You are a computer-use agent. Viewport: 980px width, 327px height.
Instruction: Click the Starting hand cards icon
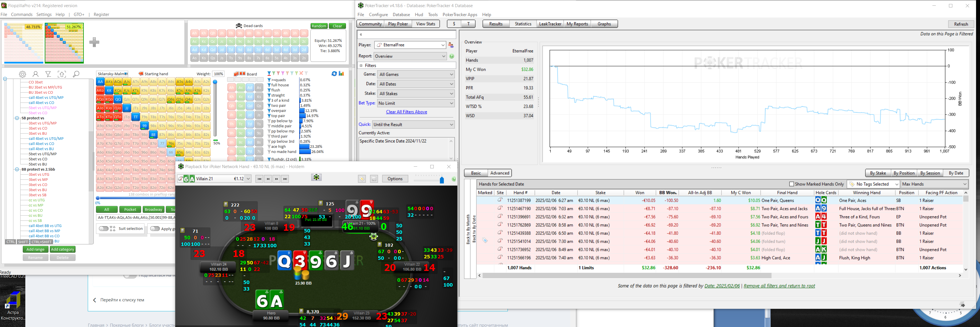140,74
